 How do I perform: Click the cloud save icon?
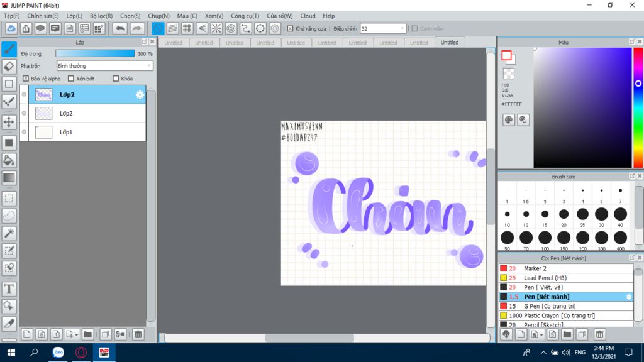(11, 28)
